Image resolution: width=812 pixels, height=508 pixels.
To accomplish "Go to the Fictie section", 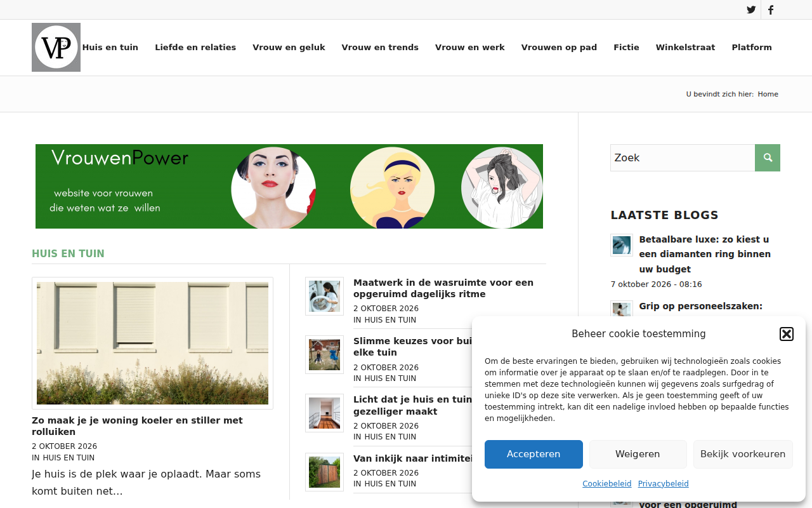I will tap(626, 48).
